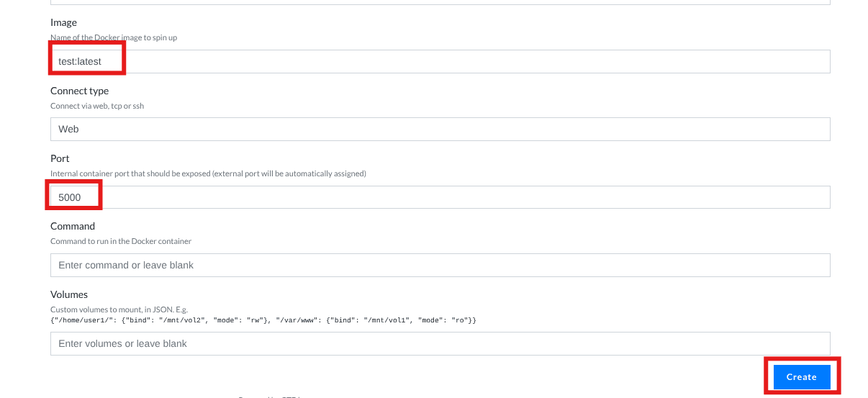
Task: Click the partially visible field above Image
Action: click(x=440, y=2)
